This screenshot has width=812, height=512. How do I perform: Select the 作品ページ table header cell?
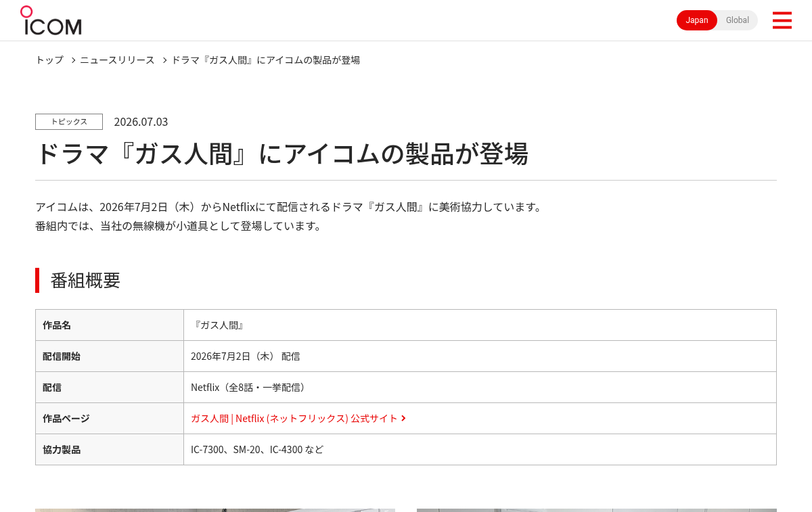[x=110, y=419]
